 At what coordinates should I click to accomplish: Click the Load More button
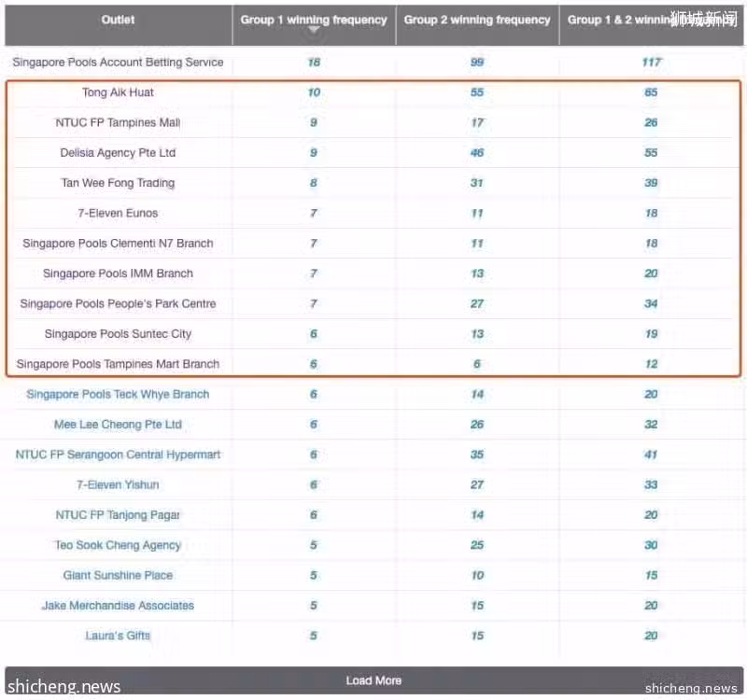tap(374, 680)
